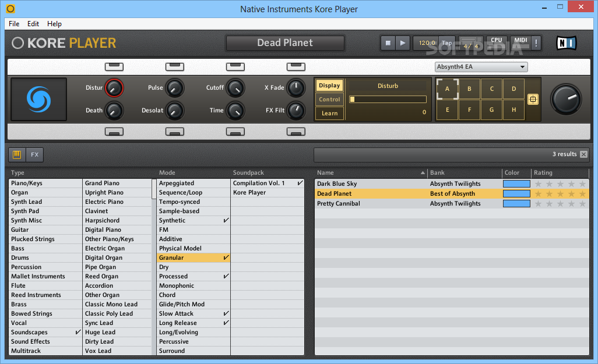This screenshot has height=364, width=598.
Task: Select sound variation C
Action: coord(491,89)
